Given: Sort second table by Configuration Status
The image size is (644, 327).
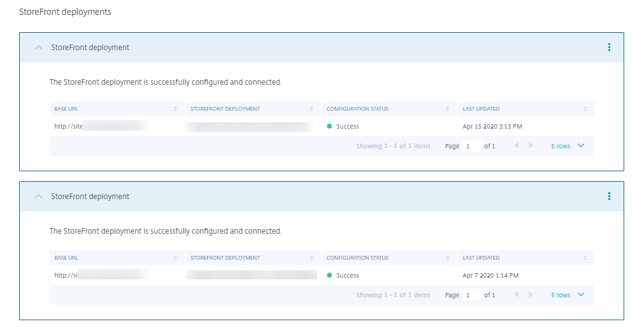Looking at the screenshot, I should click(x=447, y=258).
